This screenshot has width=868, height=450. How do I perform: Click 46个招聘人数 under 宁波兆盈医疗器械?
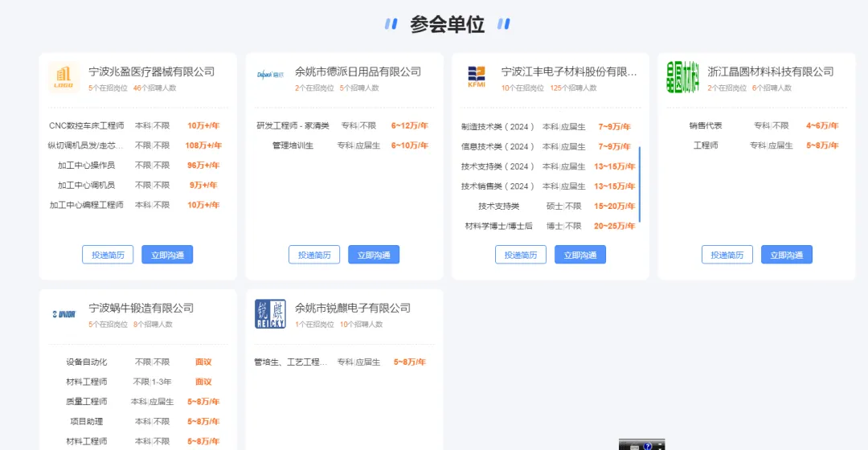(x=154, y=88)
